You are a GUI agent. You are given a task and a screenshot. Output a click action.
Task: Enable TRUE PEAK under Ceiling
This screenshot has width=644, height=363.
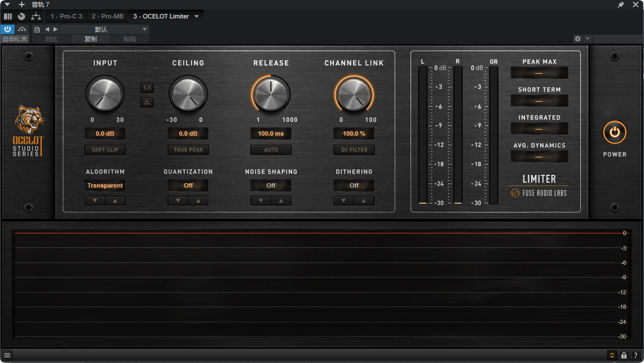click(188, 150)
